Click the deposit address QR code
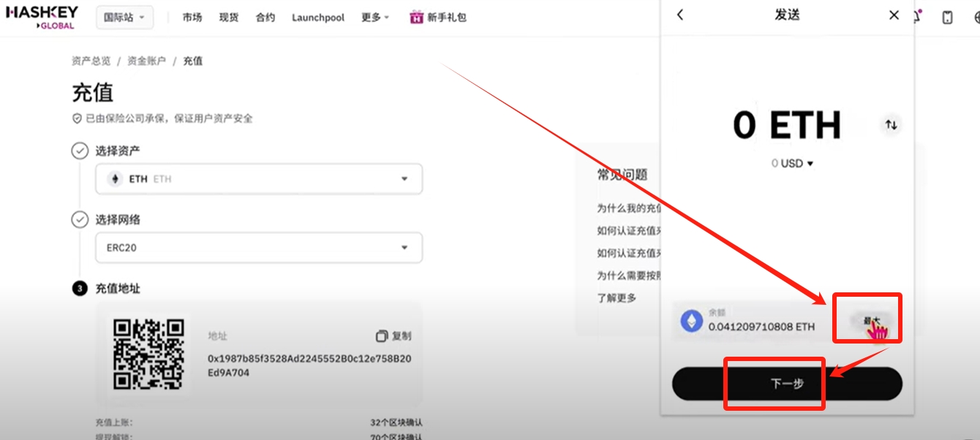This screenshot has height=440, width=980. (148, 354)
